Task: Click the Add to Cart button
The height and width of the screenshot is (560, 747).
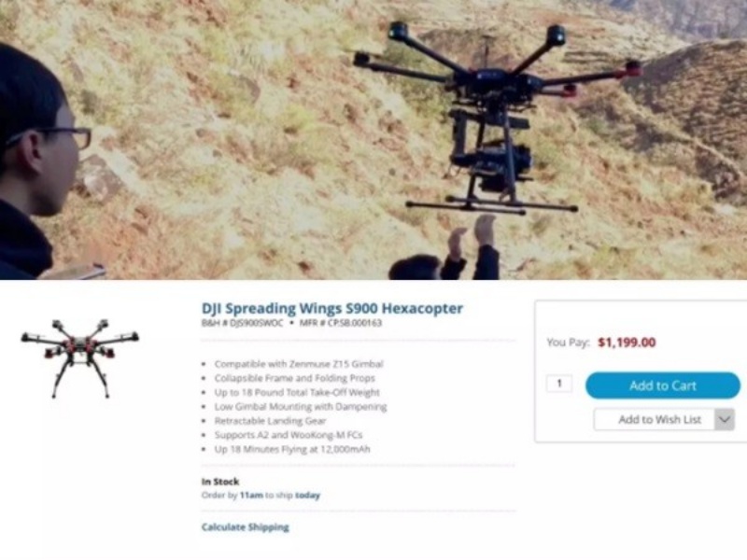Action: (x=663, y=385)
